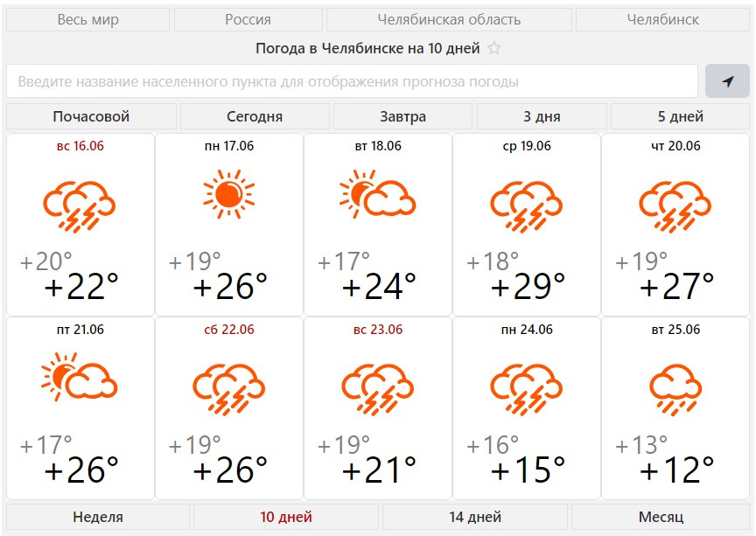
Task: Click the favorite star next to the title
Action: tap(494, 49)
